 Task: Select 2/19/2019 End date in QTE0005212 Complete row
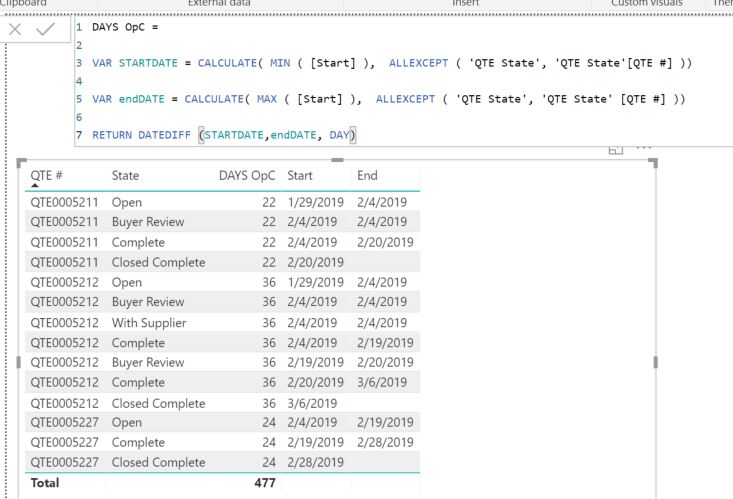[x=385, y=343]
